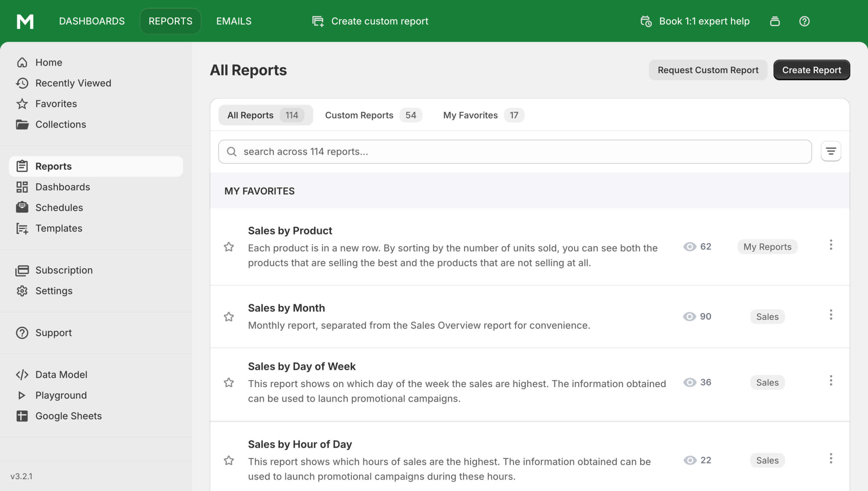Open the filter options icon beside search

(x=831, y=151)
